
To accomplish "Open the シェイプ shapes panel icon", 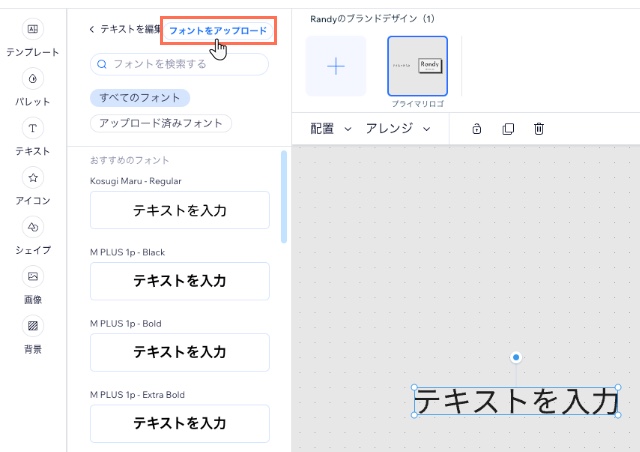I will pos(33,227).
